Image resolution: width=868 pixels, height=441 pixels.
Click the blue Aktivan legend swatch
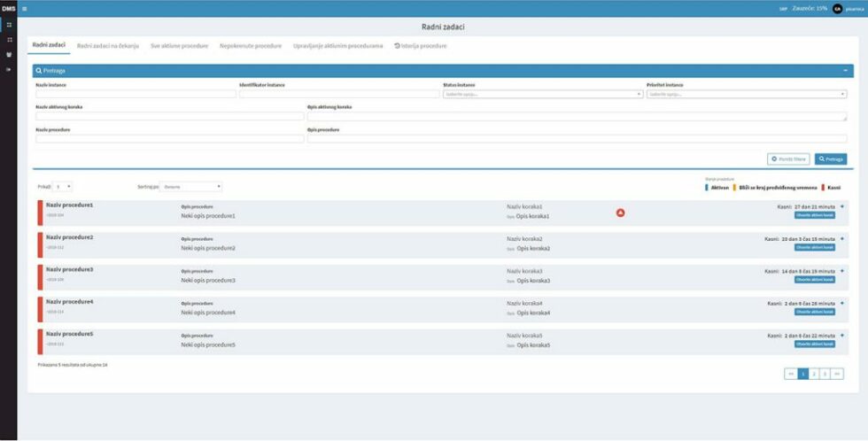[x=707, y=188]
